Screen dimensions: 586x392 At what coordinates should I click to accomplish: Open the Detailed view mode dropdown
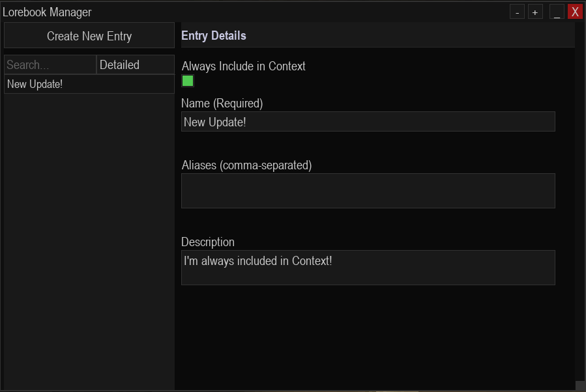point(136,64)
